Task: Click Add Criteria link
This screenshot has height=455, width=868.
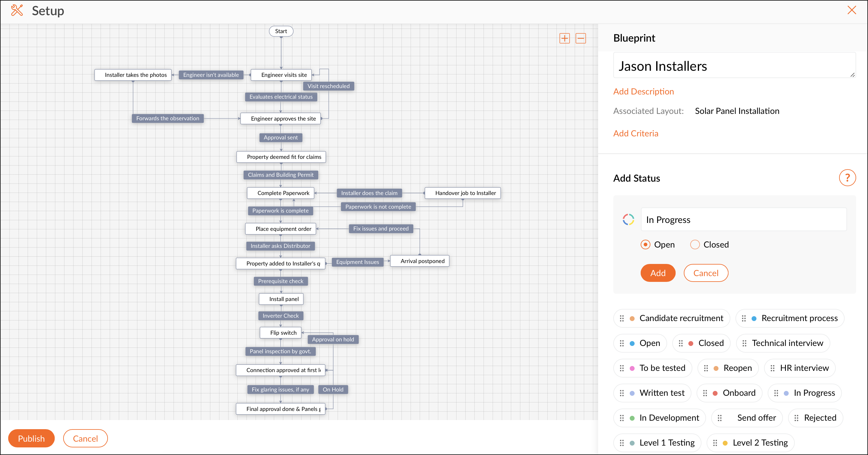Action: tap(635, 133)
